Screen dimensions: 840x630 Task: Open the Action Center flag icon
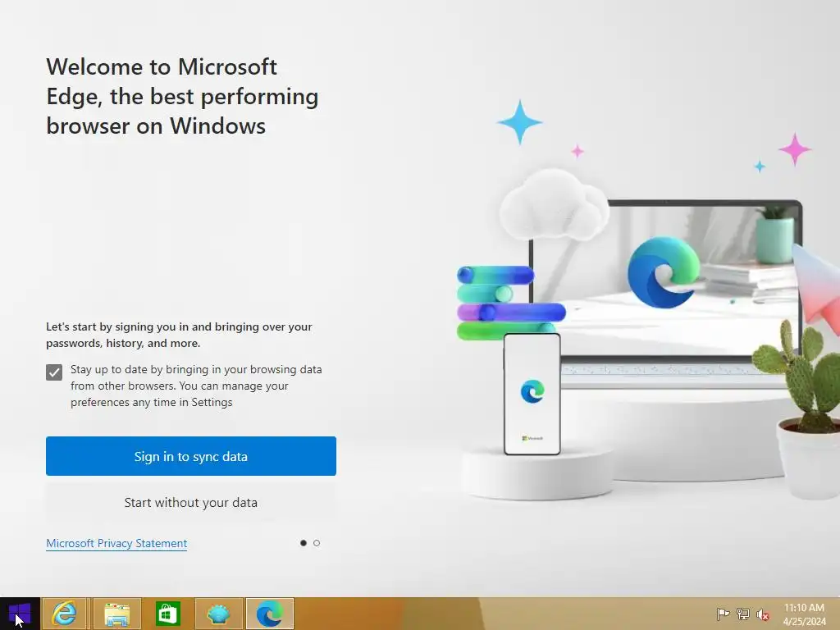[x=723, y=614]
